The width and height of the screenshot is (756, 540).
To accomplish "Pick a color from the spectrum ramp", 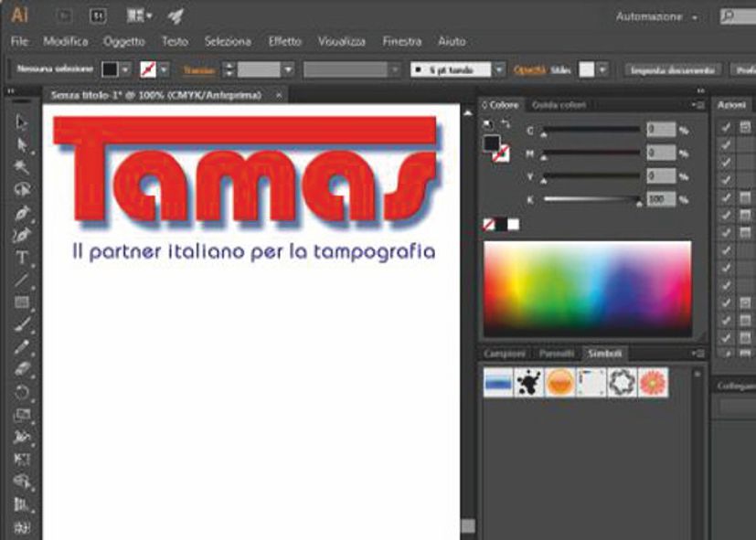I will 587,289.
